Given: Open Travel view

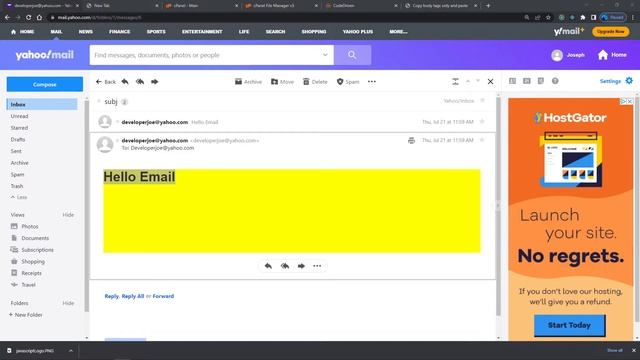Looking at the screenshot, I should coord(23,285).
